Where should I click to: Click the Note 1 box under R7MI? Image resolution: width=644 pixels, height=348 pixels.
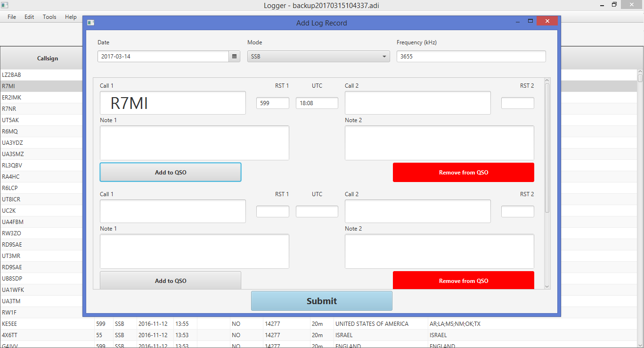pyautogui.click(x=195, y=143)
